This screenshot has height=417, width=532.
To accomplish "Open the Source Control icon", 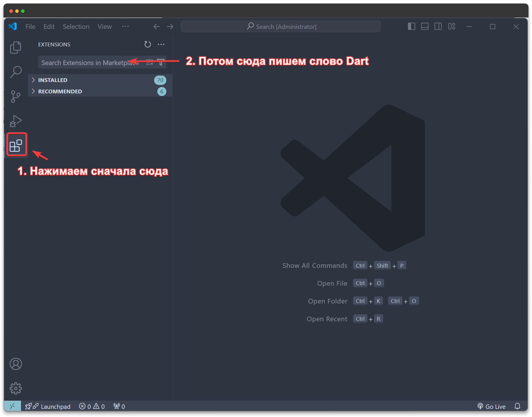I will click(15, 96).
